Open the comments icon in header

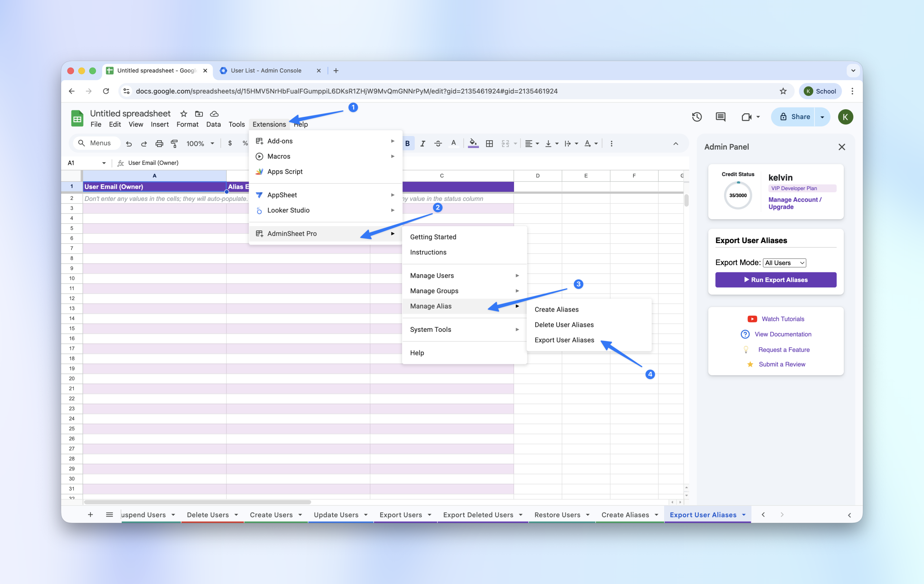tap(720, 117)
